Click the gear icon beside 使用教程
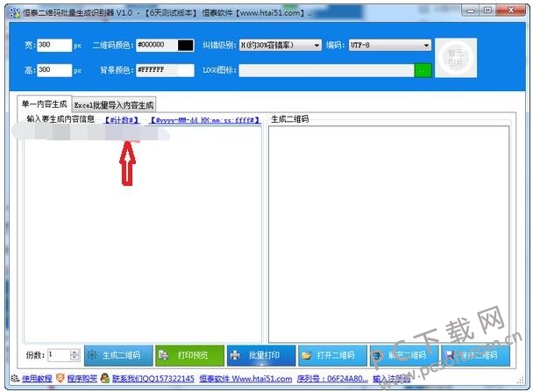This screenshot has height=392, width=533. [x=15, y=378]
